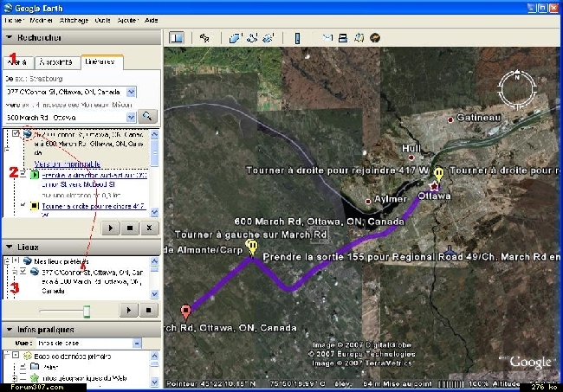Collapse the Infos pratiques panel
The image size is (563, 392).
tap(10, 329)
